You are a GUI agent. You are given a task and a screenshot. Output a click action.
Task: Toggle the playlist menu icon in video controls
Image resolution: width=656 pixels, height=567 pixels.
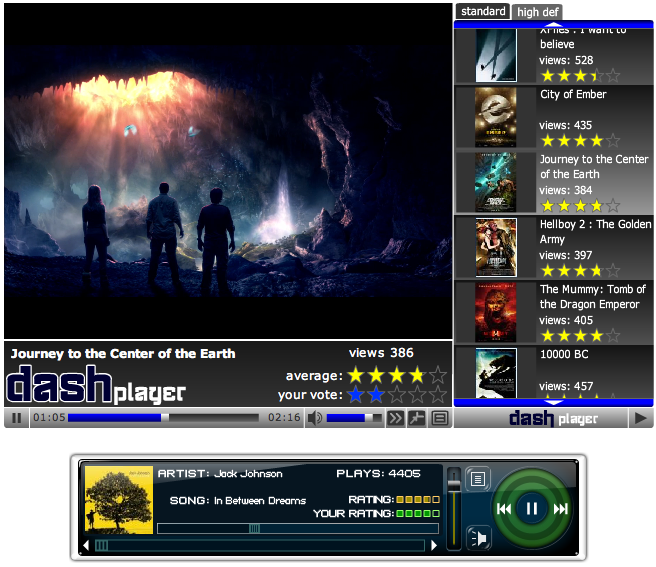pos(440,418)
